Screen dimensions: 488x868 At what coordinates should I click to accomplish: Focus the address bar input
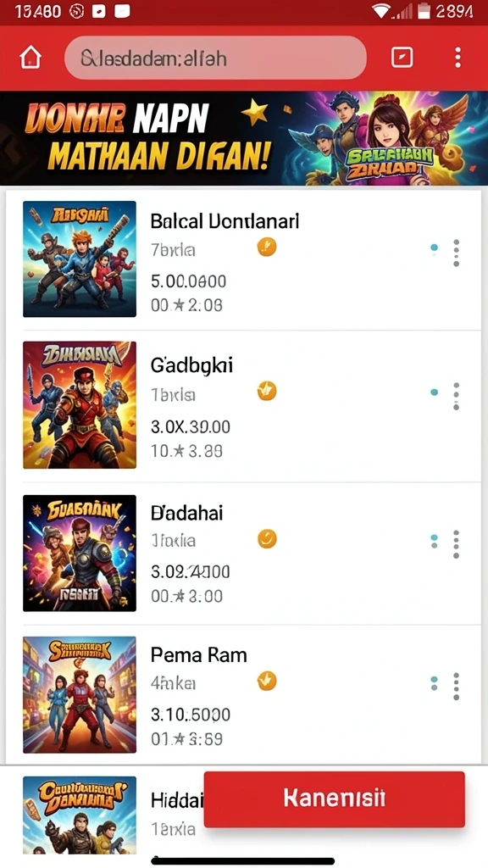pos(215,58)
